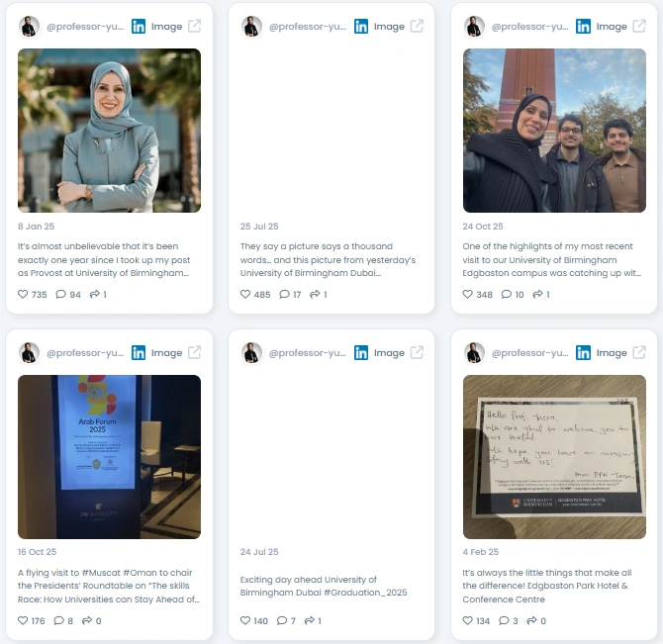Click comment bubble showing 94 comments
This screenshot has width=663, height=644.
(61, 294)
